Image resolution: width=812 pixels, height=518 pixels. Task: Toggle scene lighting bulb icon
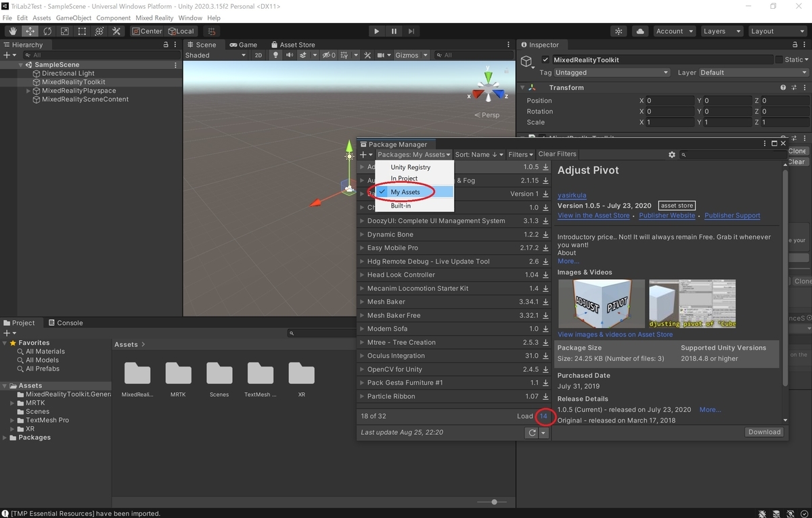[x=275, y=55]
